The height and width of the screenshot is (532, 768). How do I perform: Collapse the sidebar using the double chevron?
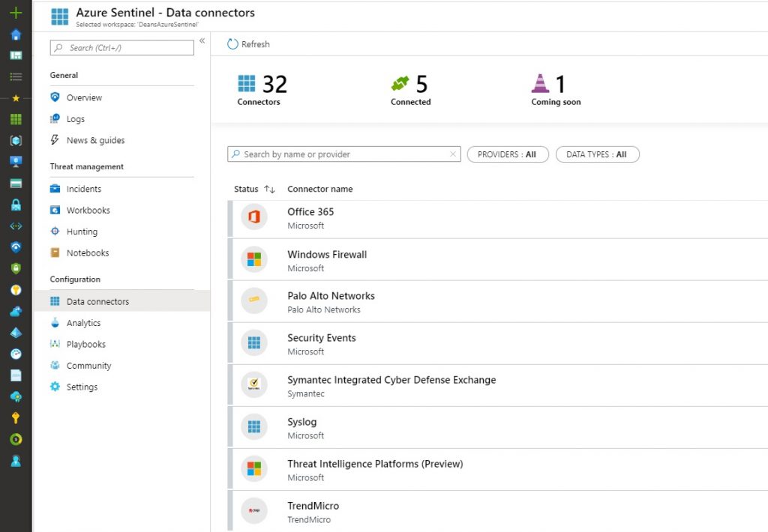coord(202,42)
